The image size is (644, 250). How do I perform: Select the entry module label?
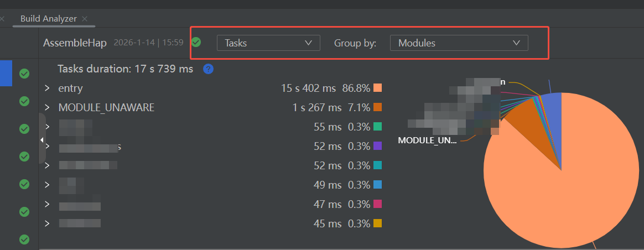(x=70, y=88)
